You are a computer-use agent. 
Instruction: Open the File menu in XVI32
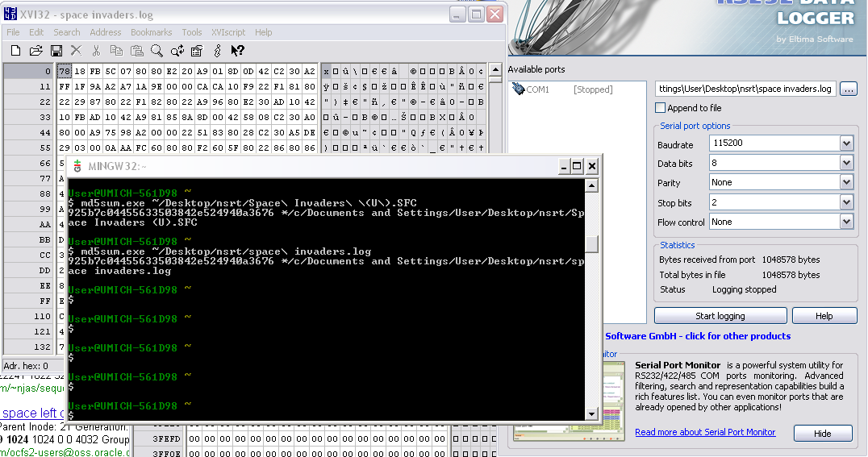pos(13,32)
